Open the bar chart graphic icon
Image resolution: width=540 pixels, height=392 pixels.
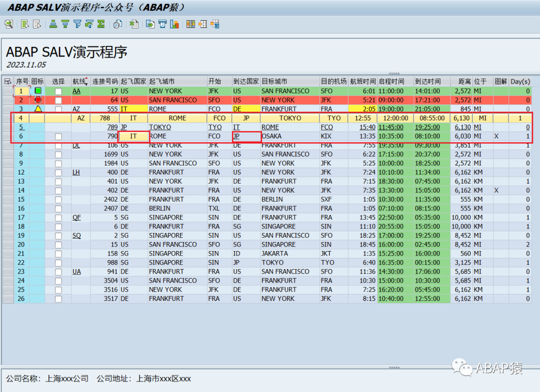tap(174, 24)
